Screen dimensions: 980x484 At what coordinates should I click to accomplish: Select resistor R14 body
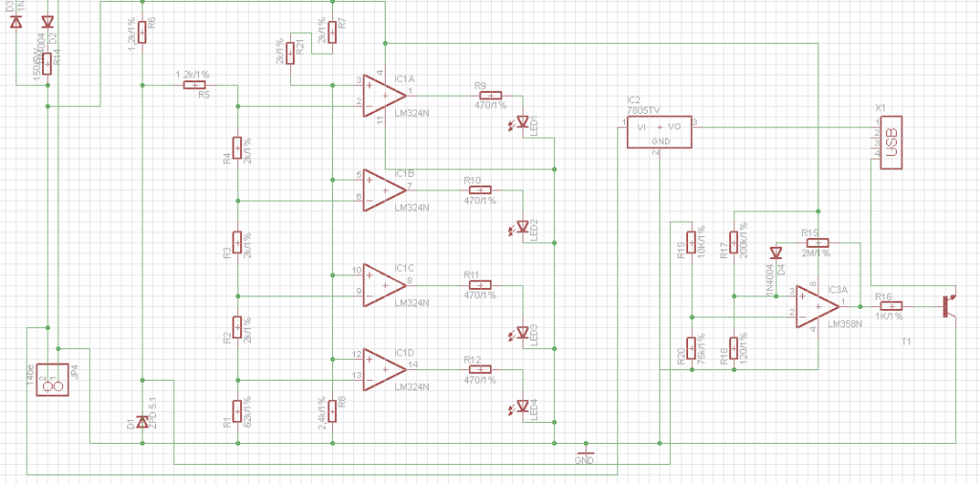48,64
